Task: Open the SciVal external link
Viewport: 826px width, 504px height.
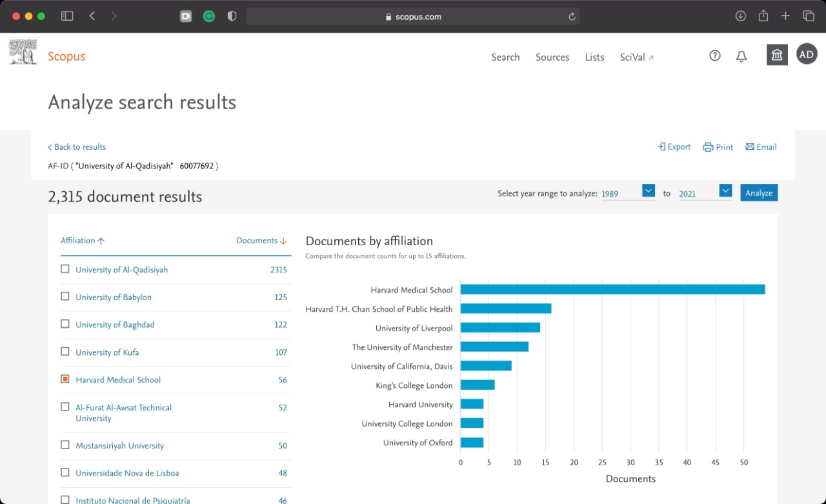Action: [x=637, y=57]
